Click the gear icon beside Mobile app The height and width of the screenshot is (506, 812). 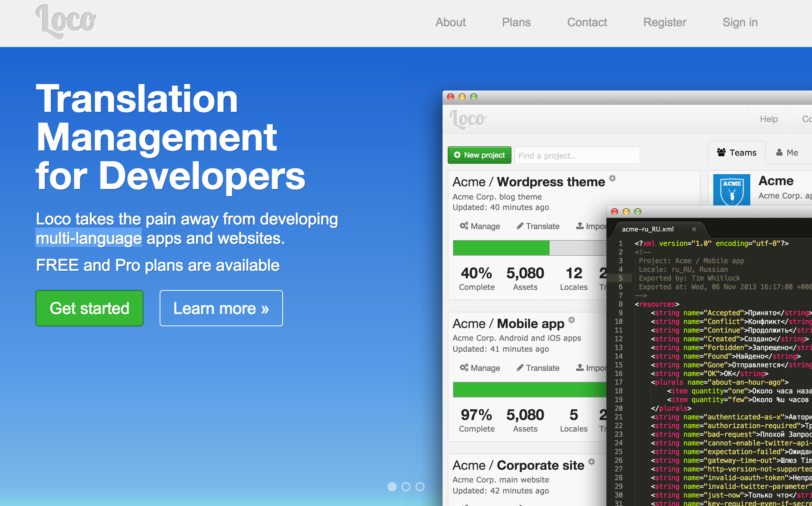pyautogui.click(x=571, y=320)
